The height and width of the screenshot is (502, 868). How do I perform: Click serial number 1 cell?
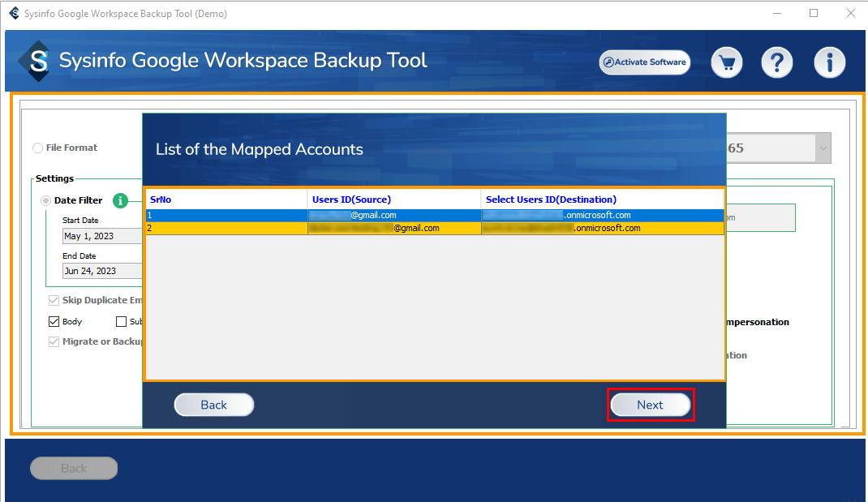tap(226, 215)
